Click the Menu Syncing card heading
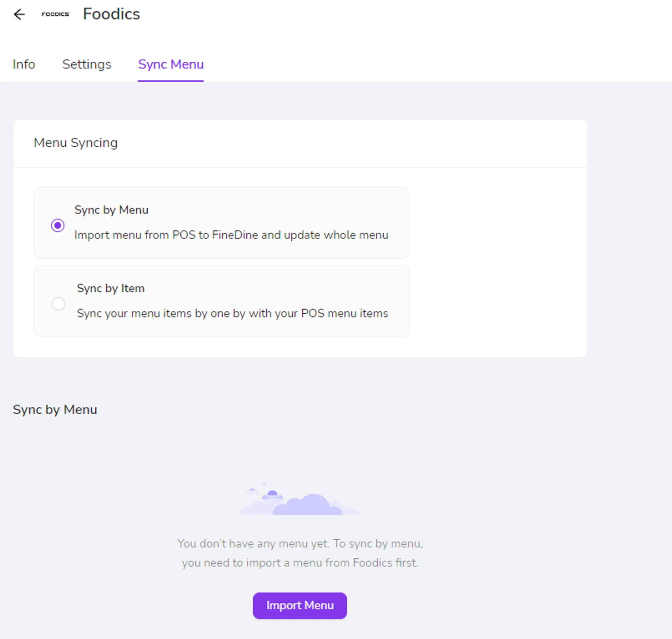This screenshot has height=639, width=672. (76, 143)
